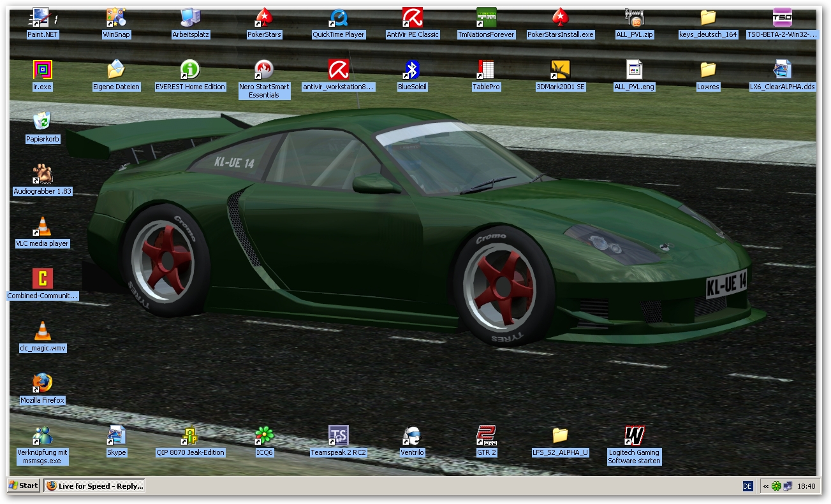This screenshot has width=831, height=504.
Task: Click the ICQ flower tray icon
Action: coord(776,486)
